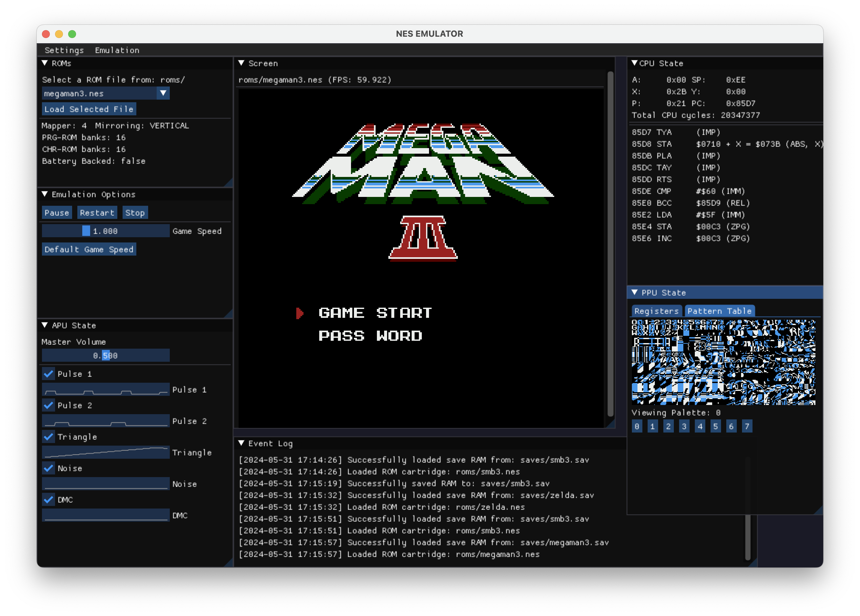This screenshot has height=616, width=860.
Task: Click the DMC waveform plot
Action: [x=106, y=515]
